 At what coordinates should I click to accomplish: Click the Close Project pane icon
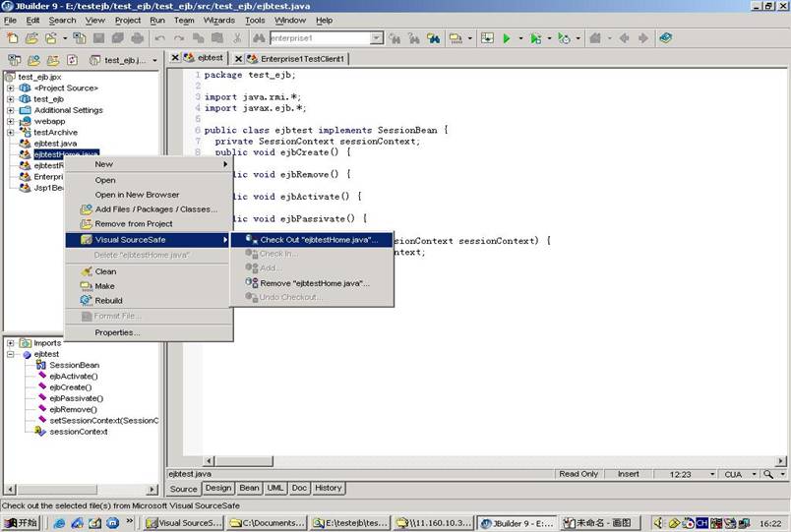pyautogui.click(x=14, y=60)
